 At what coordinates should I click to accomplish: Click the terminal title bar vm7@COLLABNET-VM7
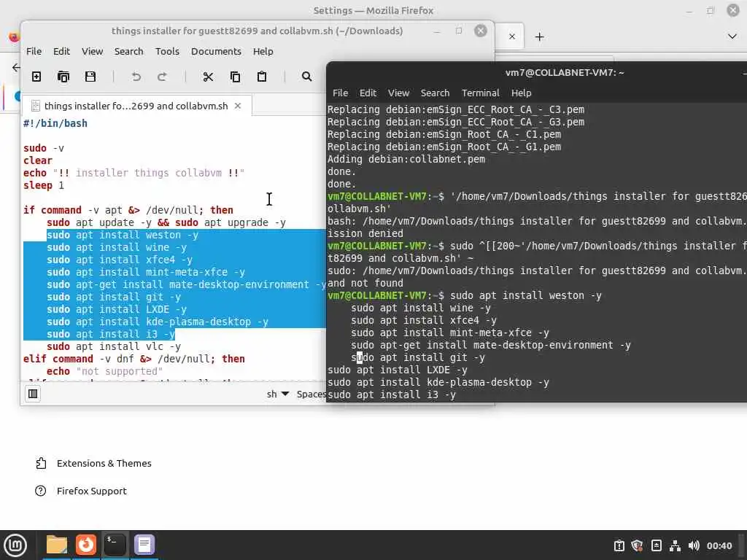pos(565,73)
